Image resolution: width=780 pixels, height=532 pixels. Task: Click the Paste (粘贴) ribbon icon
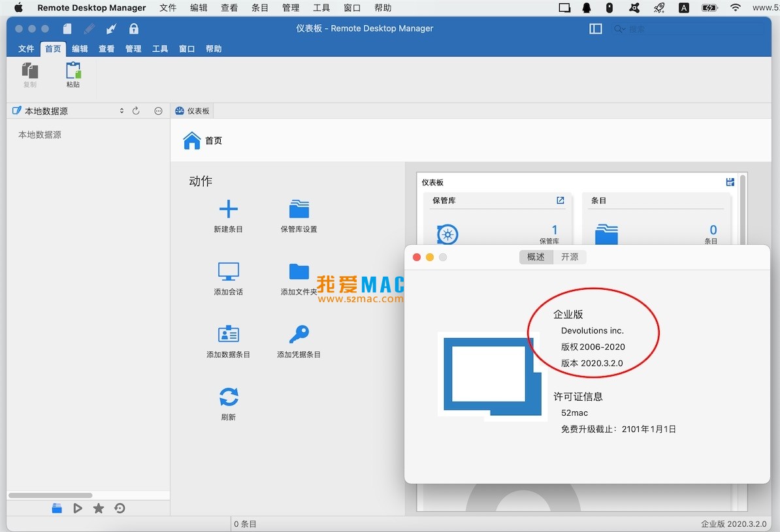(x=73, y=70)
